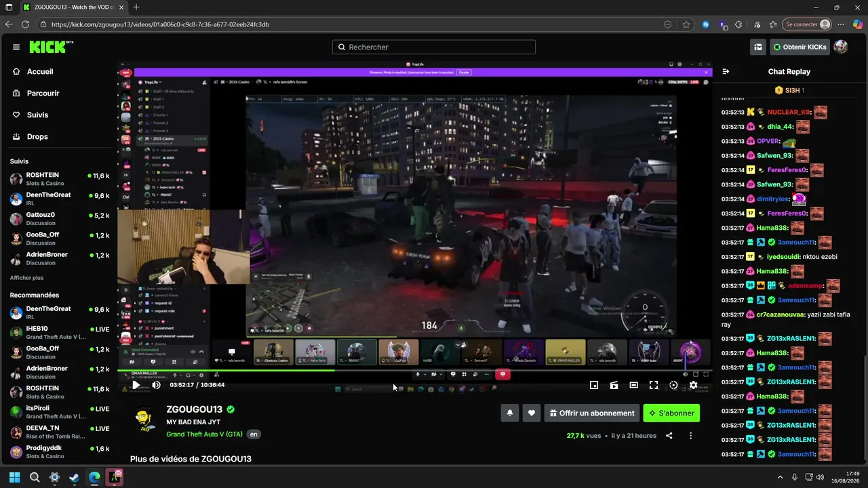Click adamsamp username in chat

(x=806, y=286)
